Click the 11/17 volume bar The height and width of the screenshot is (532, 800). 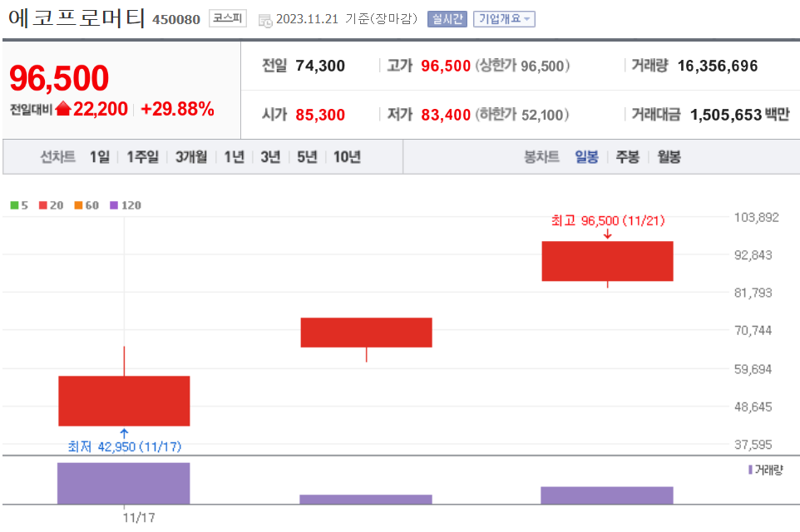coord(123,483)
